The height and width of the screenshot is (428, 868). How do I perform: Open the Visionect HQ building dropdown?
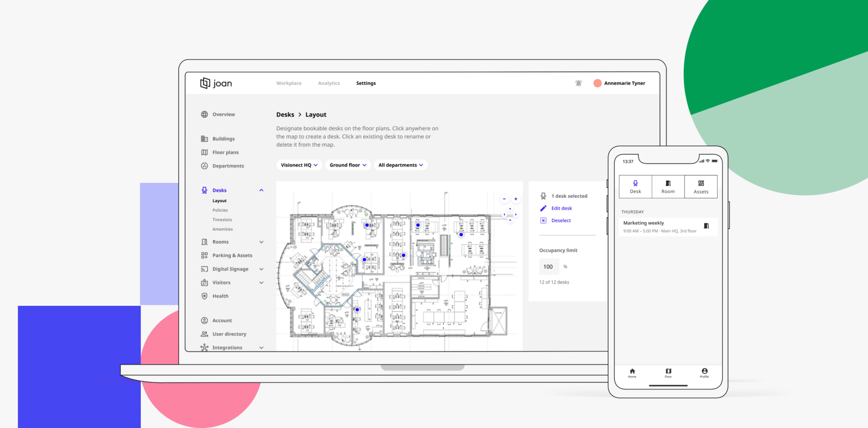299,165
